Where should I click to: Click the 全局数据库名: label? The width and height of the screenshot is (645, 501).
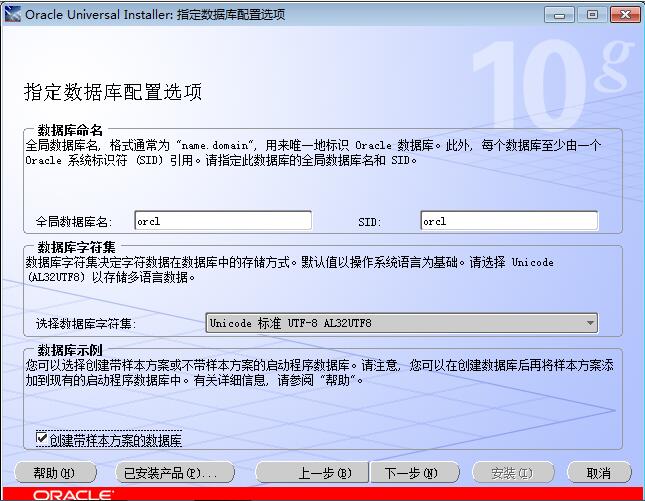pyautogui.click(x=74, y=222)
